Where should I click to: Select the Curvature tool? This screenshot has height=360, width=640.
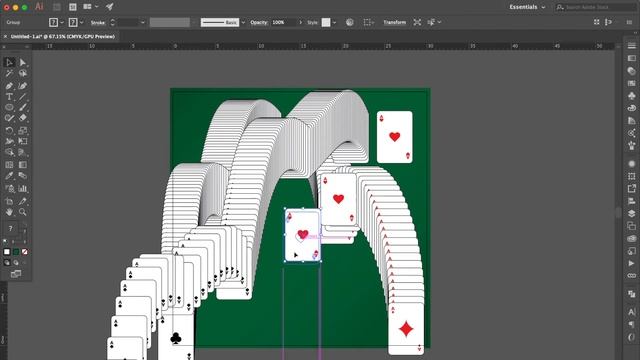tap(22, 86)
